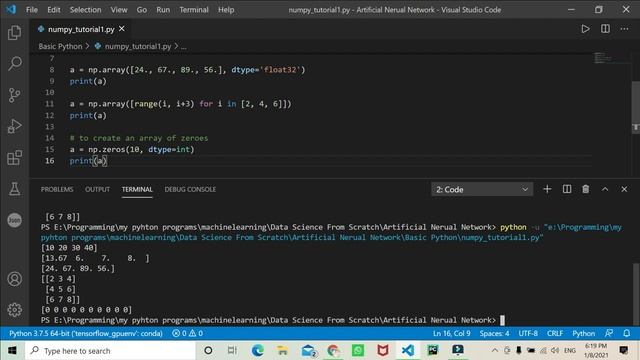Viewport: 640px width, 360px height.
Task: Click terminal output '[24. 67. 89. 56.]'
Action: pos(78,269)
